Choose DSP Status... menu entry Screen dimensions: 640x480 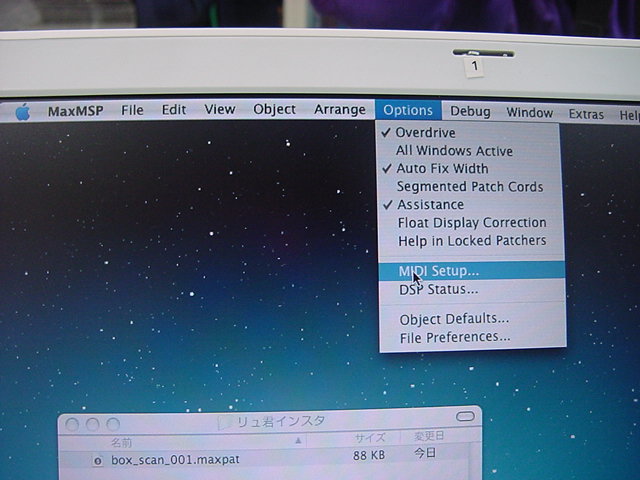point(472,289)
